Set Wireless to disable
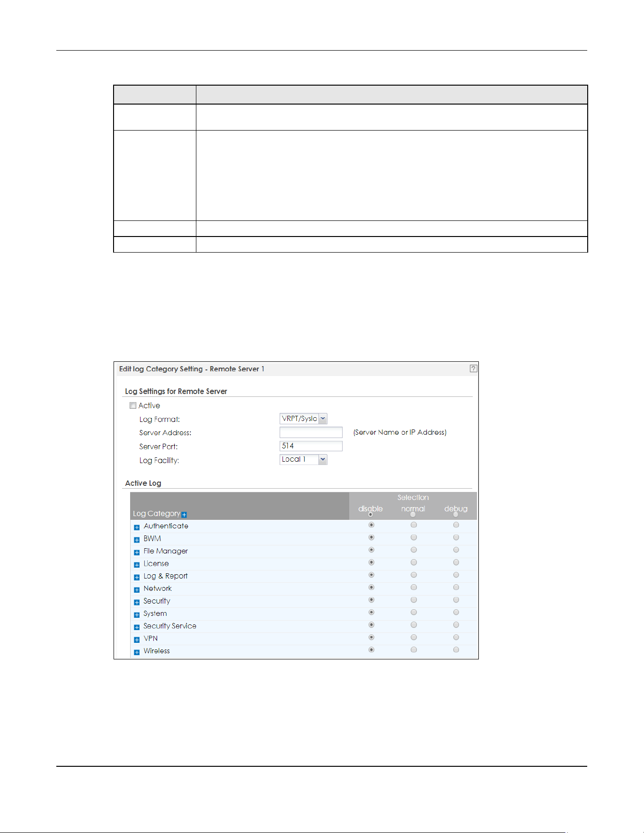 coord(371,649)
